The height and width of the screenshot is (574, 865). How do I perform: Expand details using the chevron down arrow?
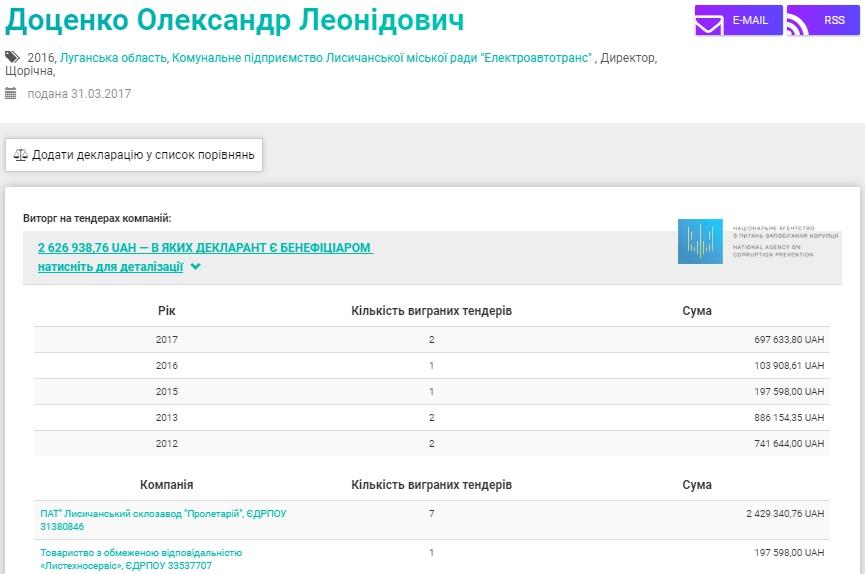(196, 267)
